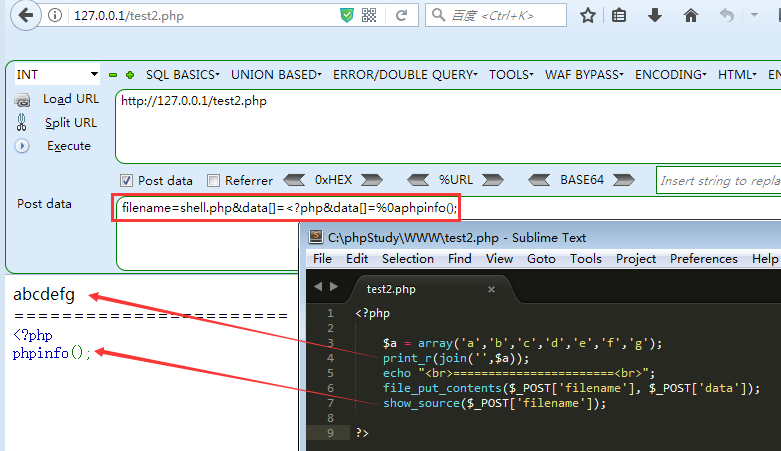Toggle the Post data checkbox
781x451 pixels.
pyautogui.click(x=126, y=181)
